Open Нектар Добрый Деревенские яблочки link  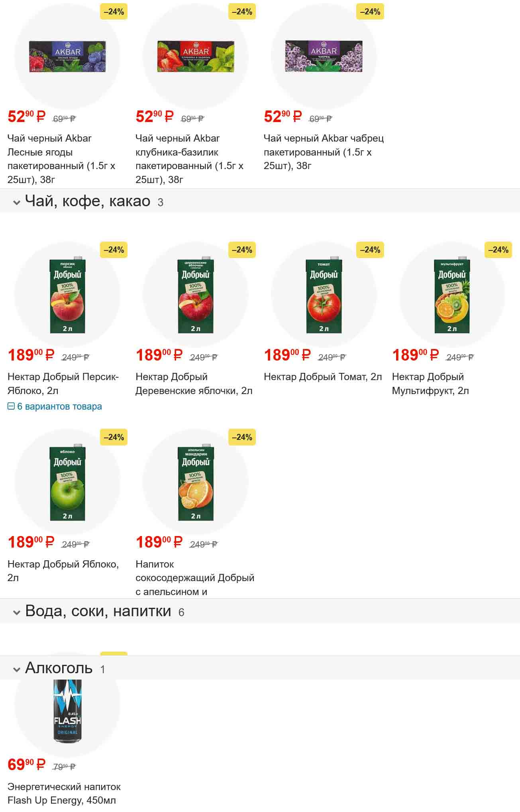(x=194, y=384)
